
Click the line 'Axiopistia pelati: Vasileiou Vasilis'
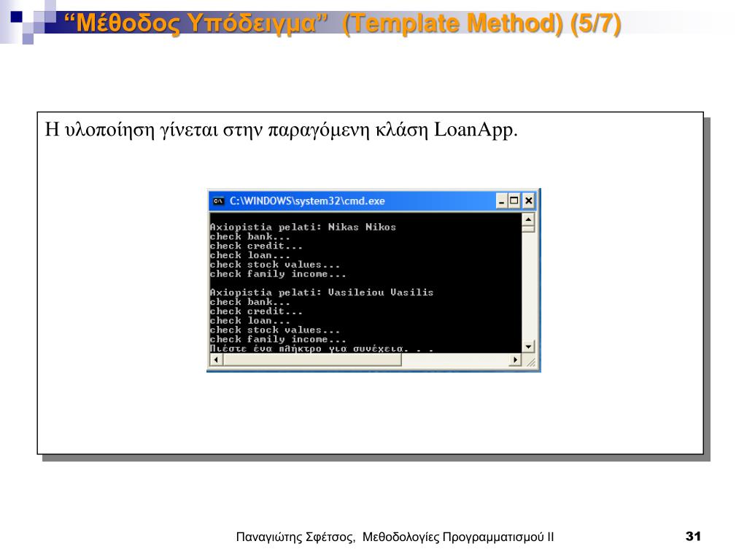[x=322, y=292]
